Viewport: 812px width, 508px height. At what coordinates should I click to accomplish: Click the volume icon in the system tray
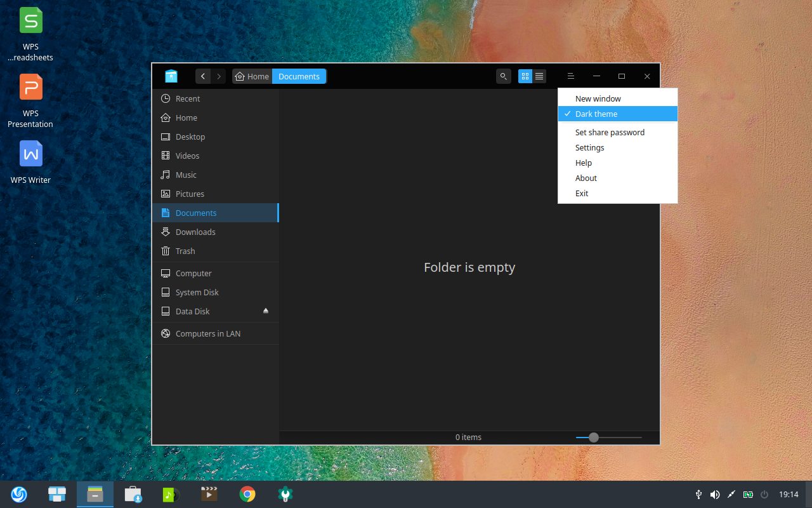point(715,494)
